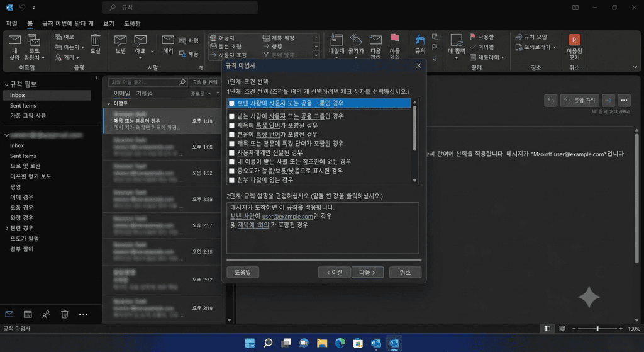Screen dimensions: 644x352
Task: Click the new mail envelope icon in ribbon
Action: pos(15,40)
